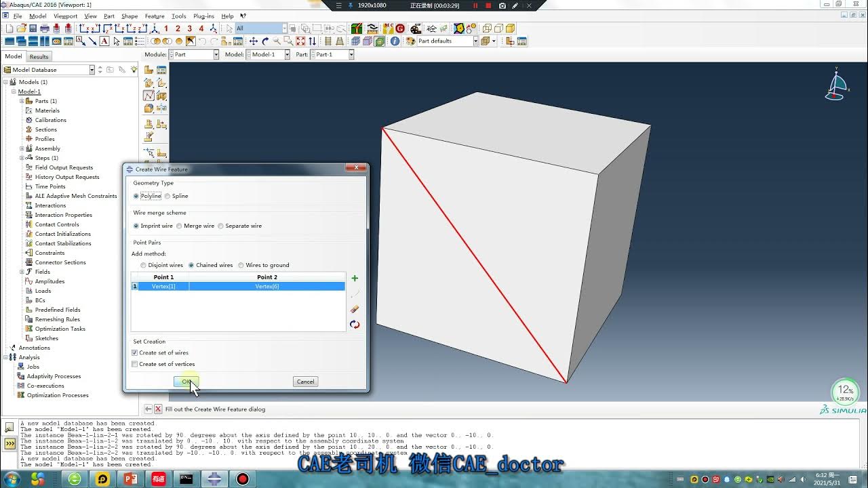
Task: Click OK in Create Wire Feature dialog
Action: [x=186, y=382]
